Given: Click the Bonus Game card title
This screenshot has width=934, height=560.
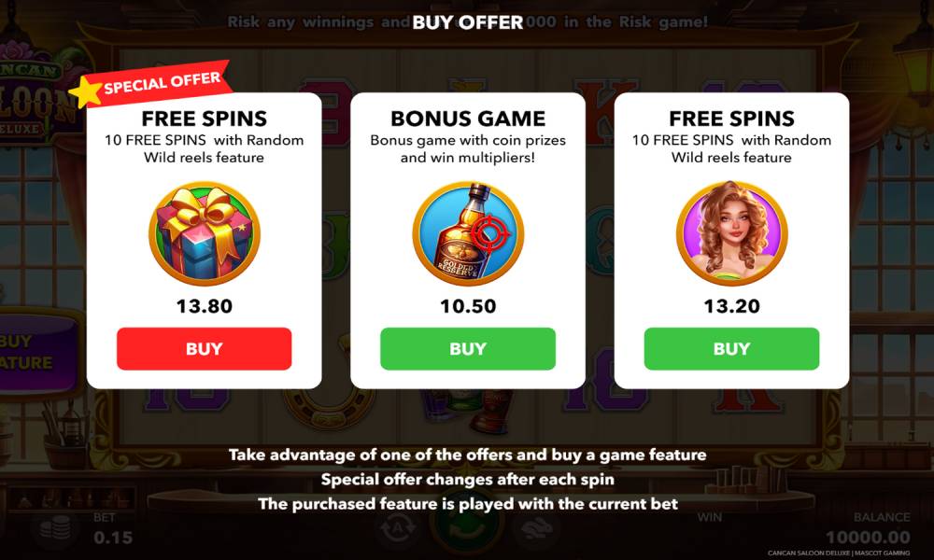Looking at the screenshot, I should point(468,119).
